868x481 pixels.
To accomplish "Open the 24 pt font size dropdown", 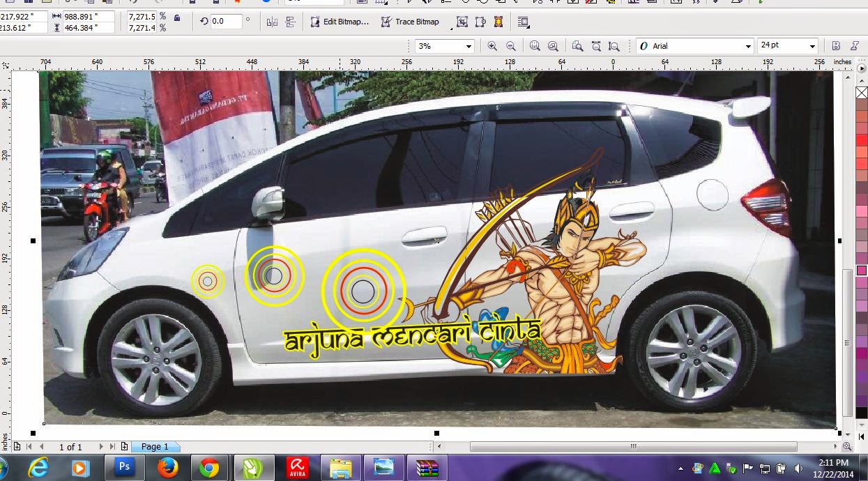I will (x=812, y=46).
